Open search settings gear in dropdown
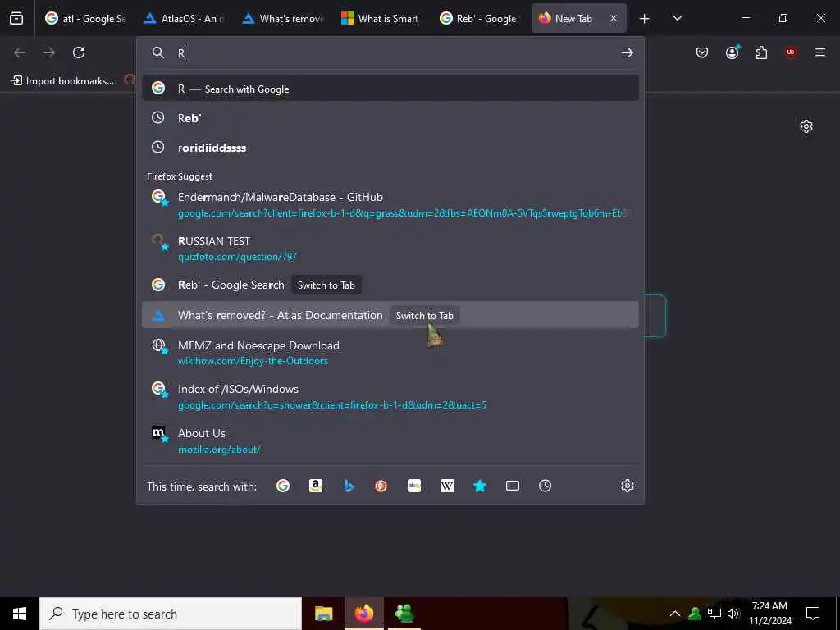The height and width of the screenshot is (630, 840). point(628,486)
